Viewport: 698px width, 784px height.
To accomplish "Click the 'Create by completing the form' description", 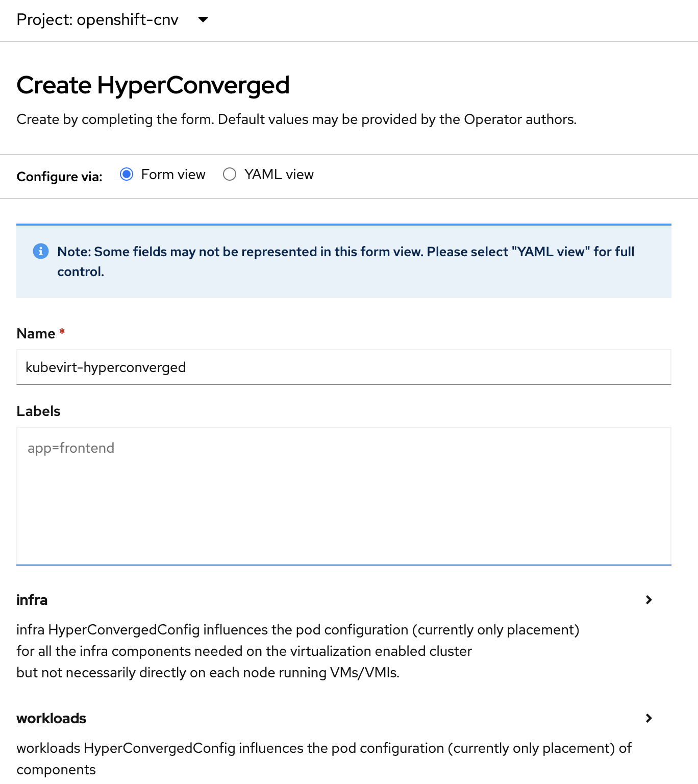I will pyautogui.click(x=296, y=119).
